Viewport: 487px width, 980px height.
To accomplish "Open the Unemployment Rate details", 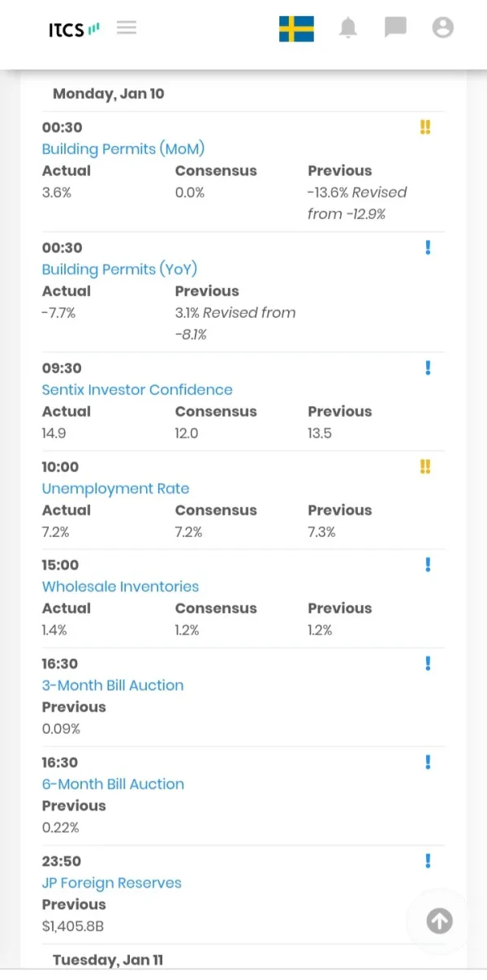I will 115,489.
